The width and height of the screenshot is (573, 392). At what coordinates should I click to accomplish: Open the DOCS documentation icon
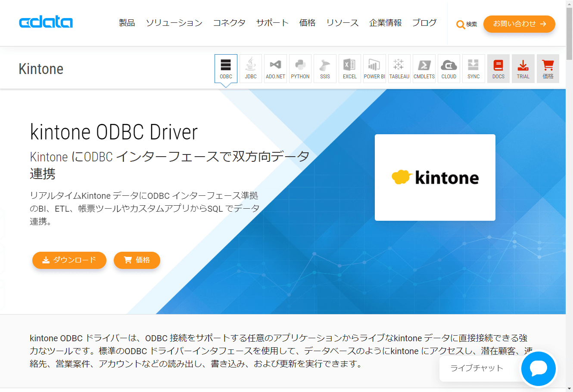pyautogui.click(x=498, y=68)
